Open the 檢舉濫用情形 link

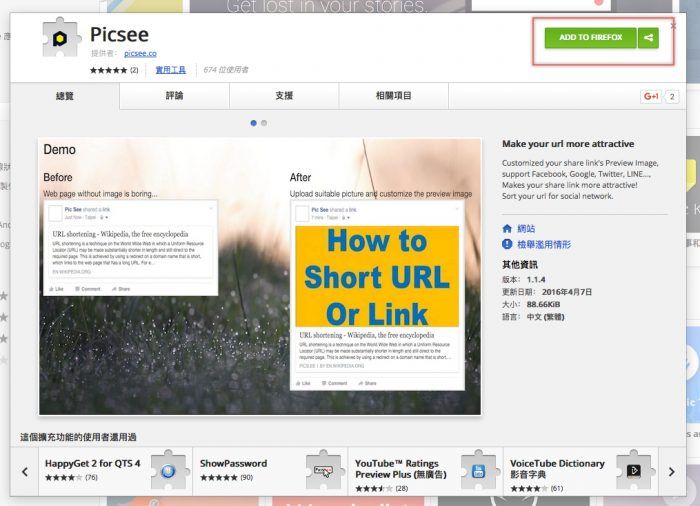[x=544, y=244]
